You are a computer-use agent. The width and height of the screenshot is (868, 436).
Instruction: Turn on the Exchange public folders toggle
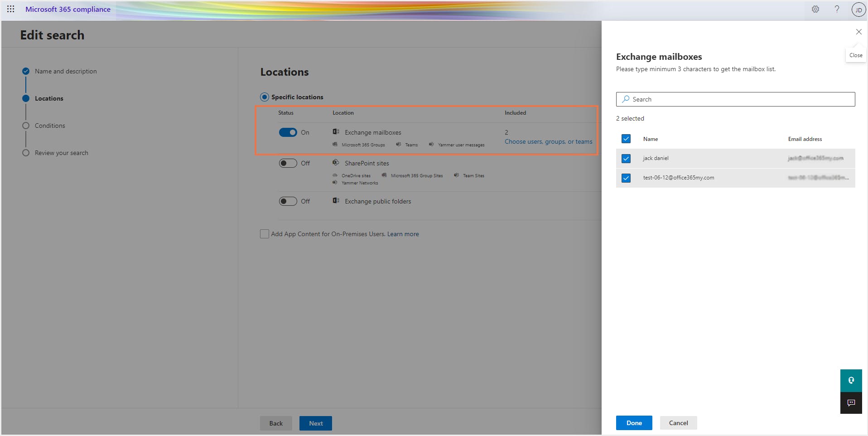[288, 201]
